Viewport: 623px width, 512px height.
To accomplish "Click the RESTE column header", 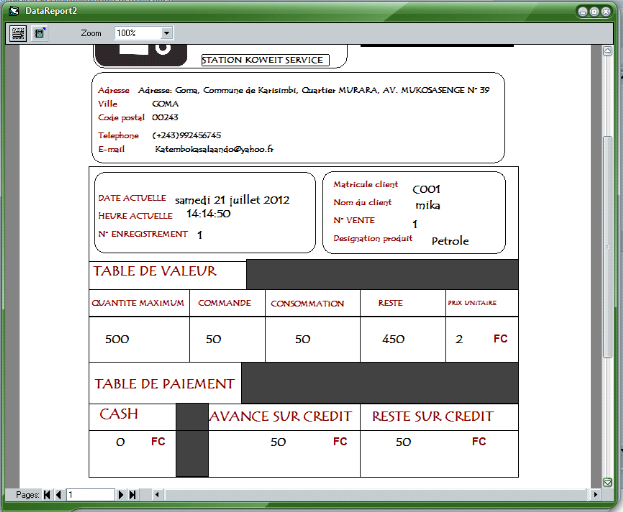I will pyautogui.click(x=390, y=303).
